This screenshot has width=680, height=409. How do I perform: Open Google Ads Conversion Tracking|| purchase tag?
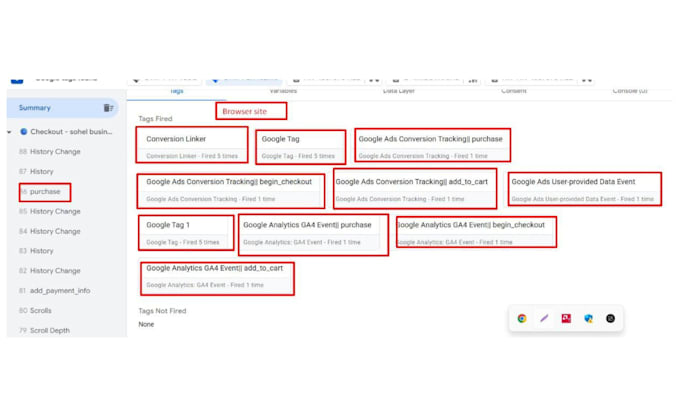pyautogui.click(x=432, y=145)
